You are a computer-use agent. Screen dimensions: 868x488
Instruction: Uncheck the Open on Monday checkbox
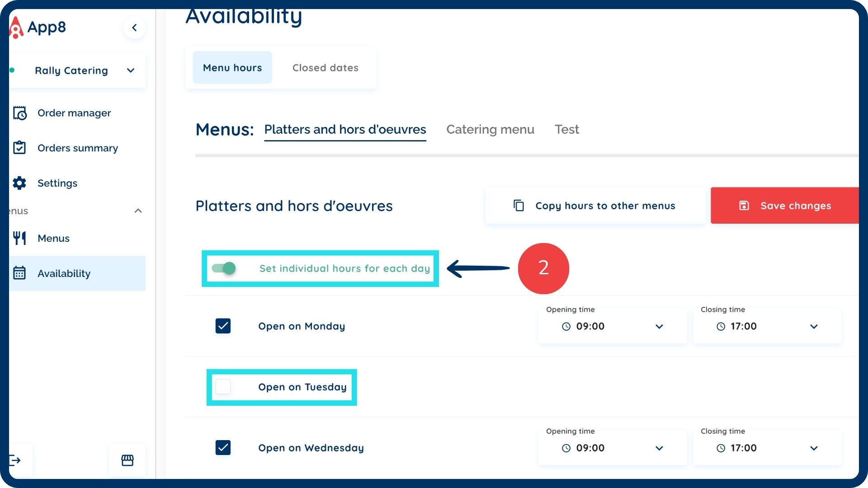[x=223, y=326]
